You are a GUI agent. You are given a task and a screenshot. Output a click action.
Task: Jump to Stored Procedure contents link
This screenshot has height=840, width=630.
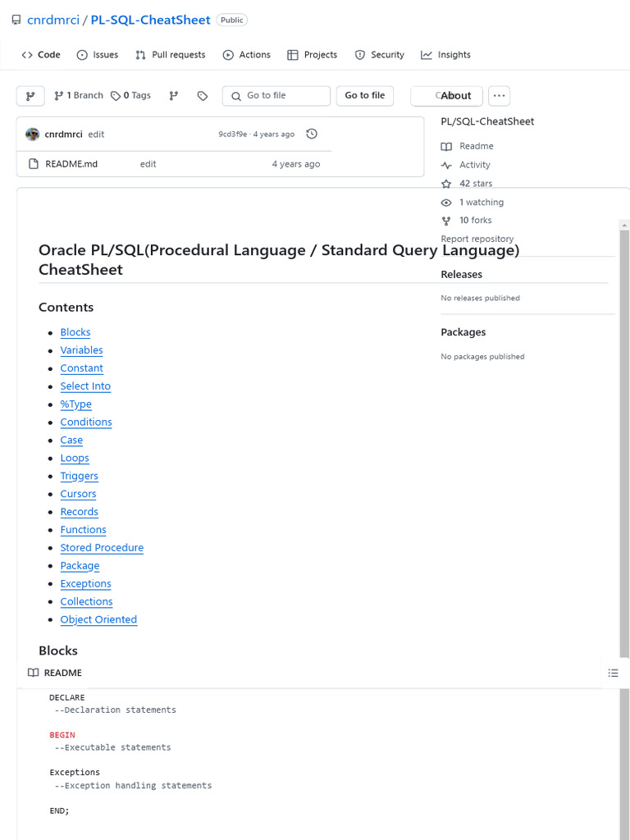tap(102, 548)
